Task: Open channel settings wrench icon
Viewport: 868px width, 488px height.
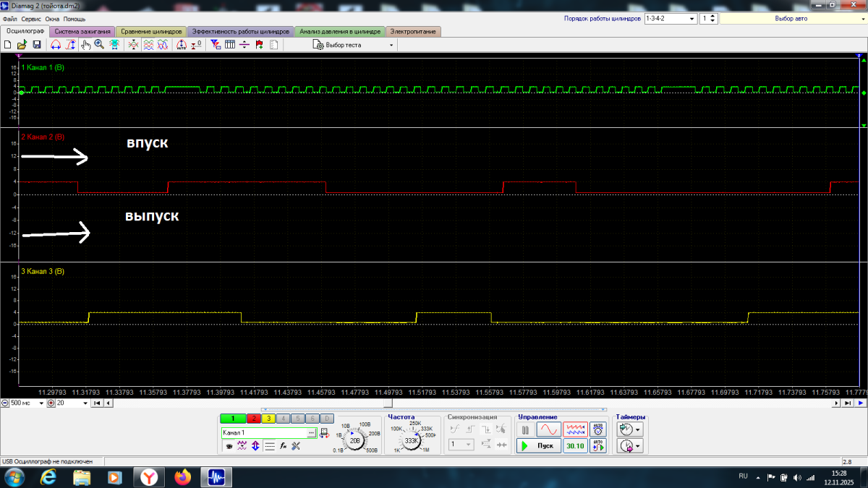Action: (x=296, y=446)
